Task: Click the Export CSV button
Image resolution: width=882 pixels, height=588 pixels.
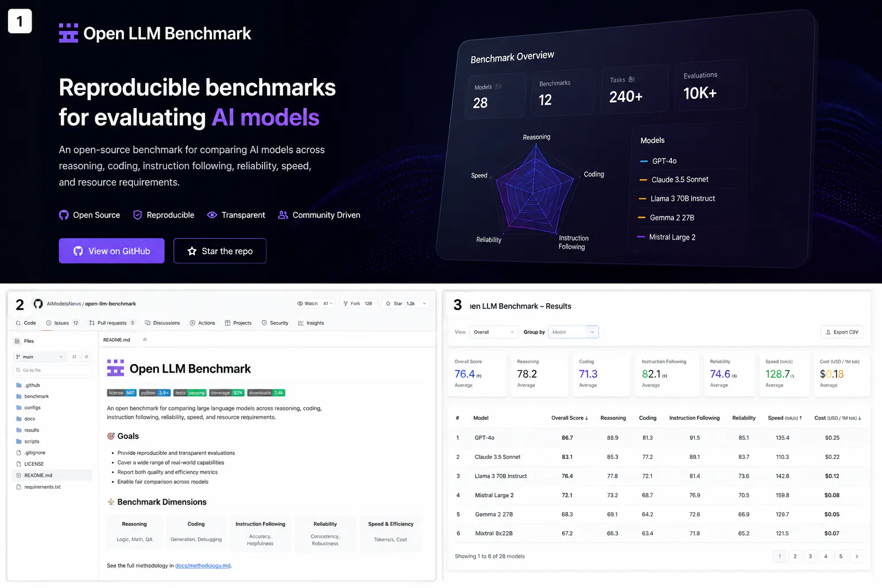Action: 842,332
